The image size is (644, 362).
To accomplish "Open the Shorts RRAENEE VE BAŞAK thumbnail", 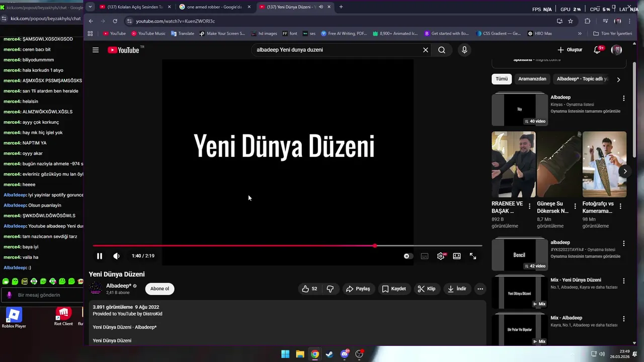I will (x=514, y=164).
